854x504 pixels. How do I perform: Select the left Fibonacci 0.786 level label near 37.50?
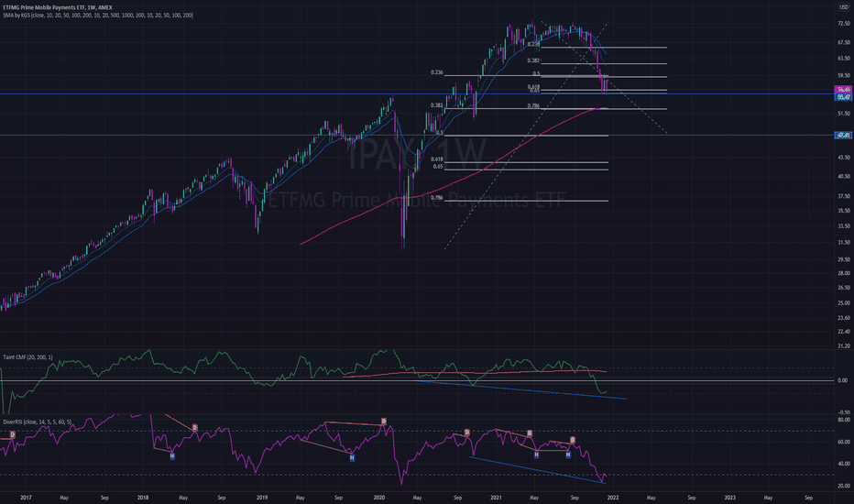pos(437,198)
